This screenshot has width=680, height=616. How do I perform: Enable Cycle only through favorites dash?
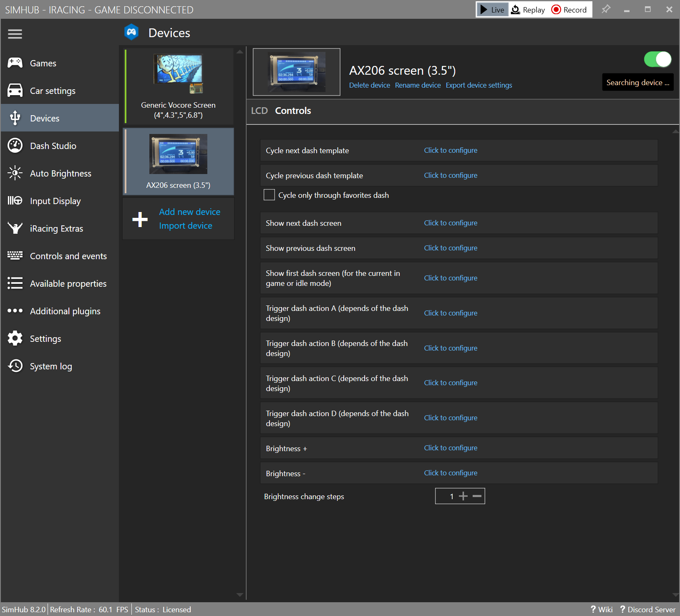pos(269,195)
